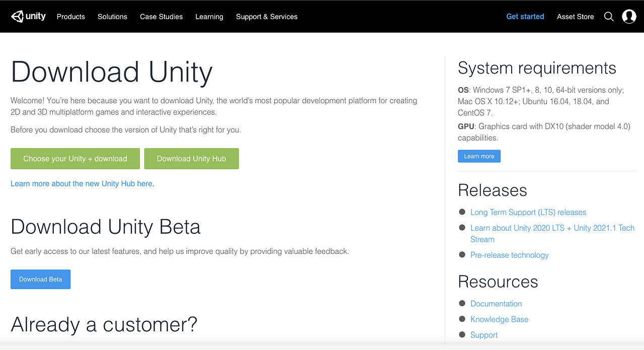The height and width of the screenshot is (350, 644).
Task: Click the Download Unity page heading
Action: click(x=112, y=72)
